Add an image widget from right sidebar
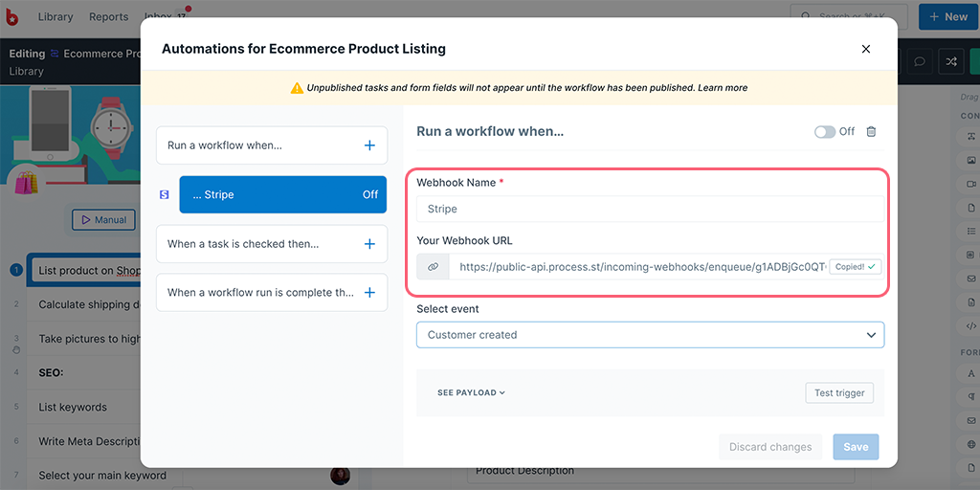Screen dimensions: 980x490 (x=970, y=161)
